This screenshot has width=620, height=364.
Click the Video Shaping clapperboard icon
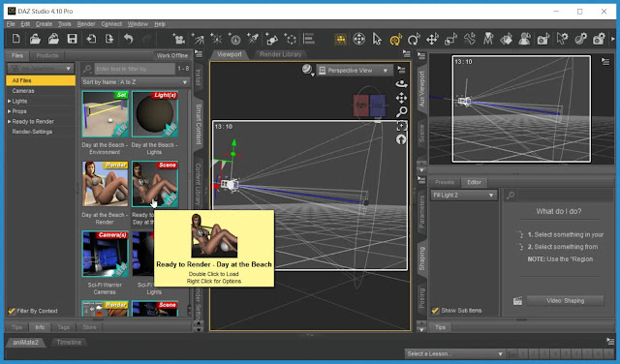click(x=517, y=301)
